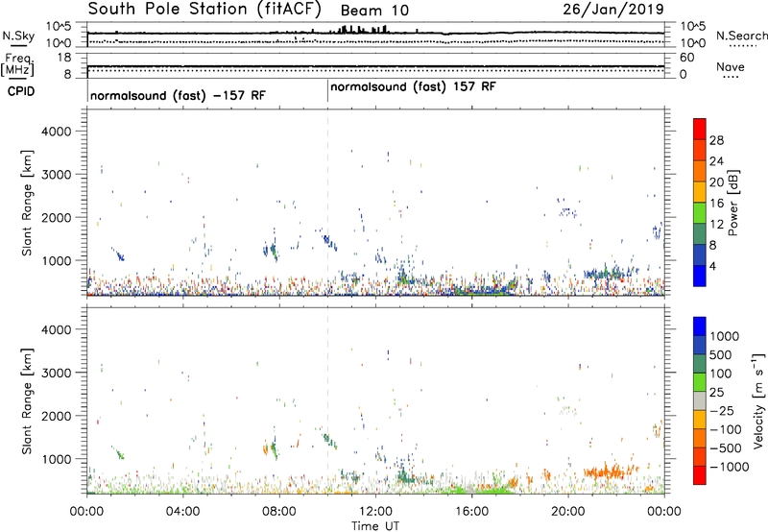Click the '18' frequency axis label
Image resolution: width=768 pixels, height=532 pixels.
tap(64, 58)
